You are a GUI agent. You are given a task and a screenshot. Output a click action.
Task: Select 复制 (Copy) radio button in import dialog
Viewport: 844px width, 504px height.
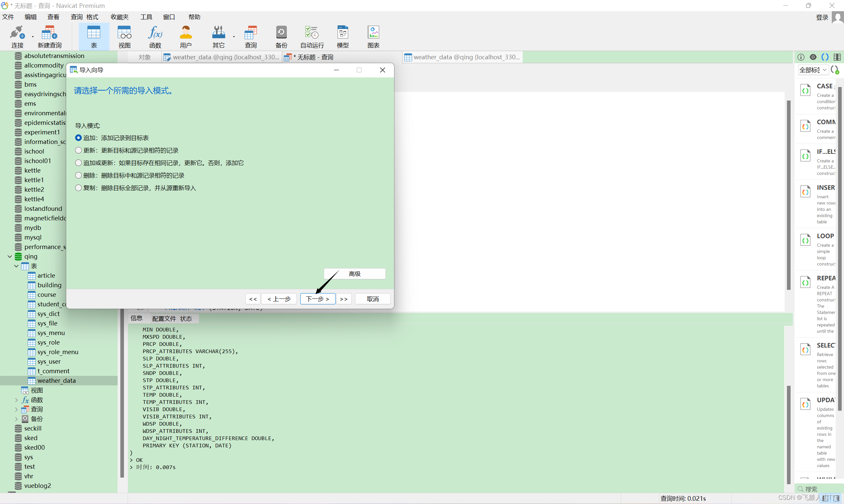pyautogui.click(x=79, y=188)
